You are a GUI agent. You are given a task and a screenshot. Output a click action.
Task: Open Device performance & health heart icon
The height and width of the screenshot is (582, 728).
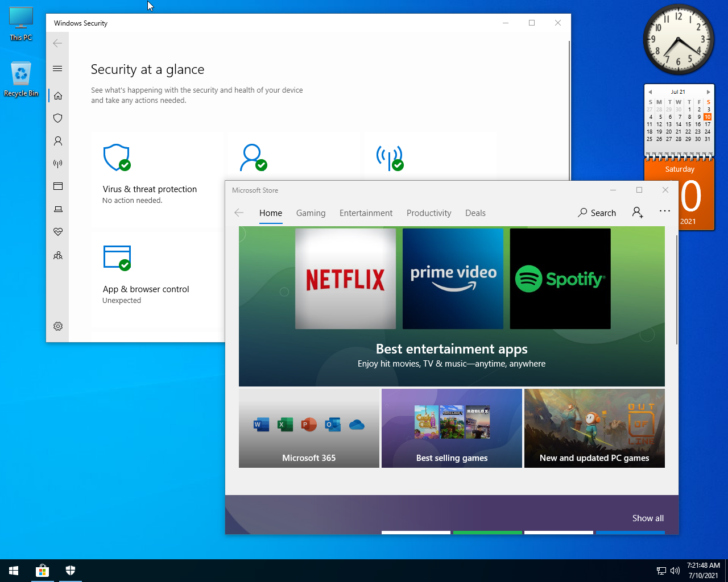pos(57,232)
